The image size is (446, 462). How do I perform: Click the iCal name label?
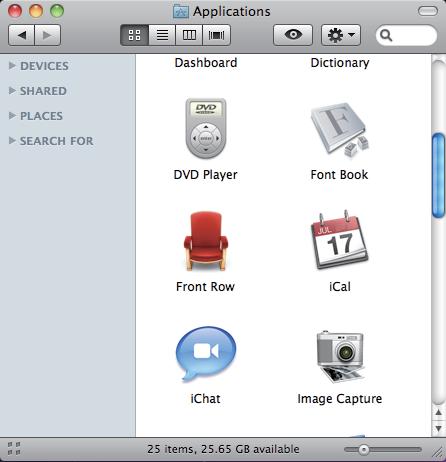(x=340, y=287)
